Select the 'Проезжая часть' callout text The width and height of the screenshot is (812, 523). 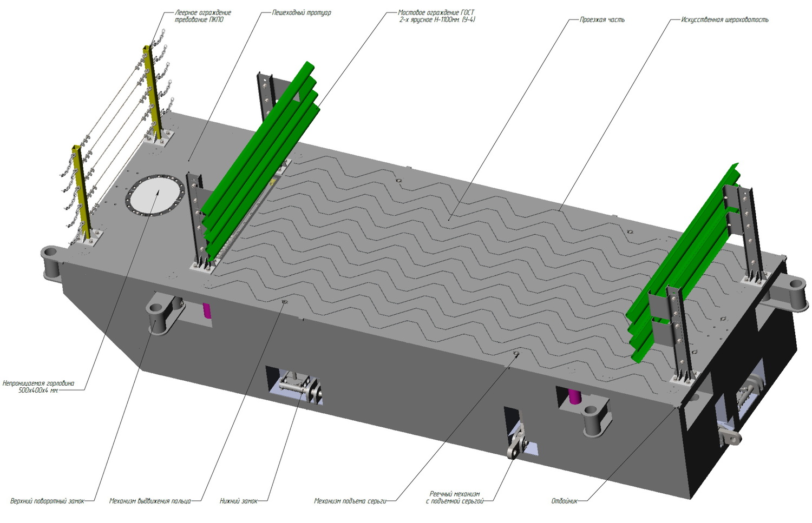click(602, 20)
